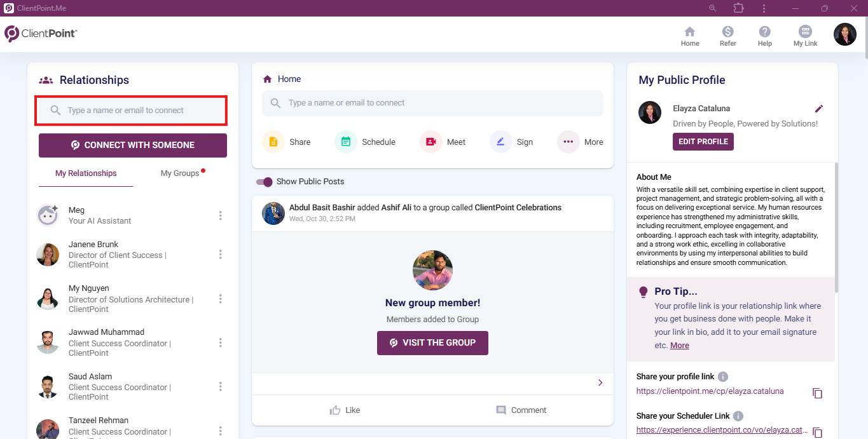
Task: Click the CONNECT WITH SOMEONE button
Action: [x=133, y=145]
